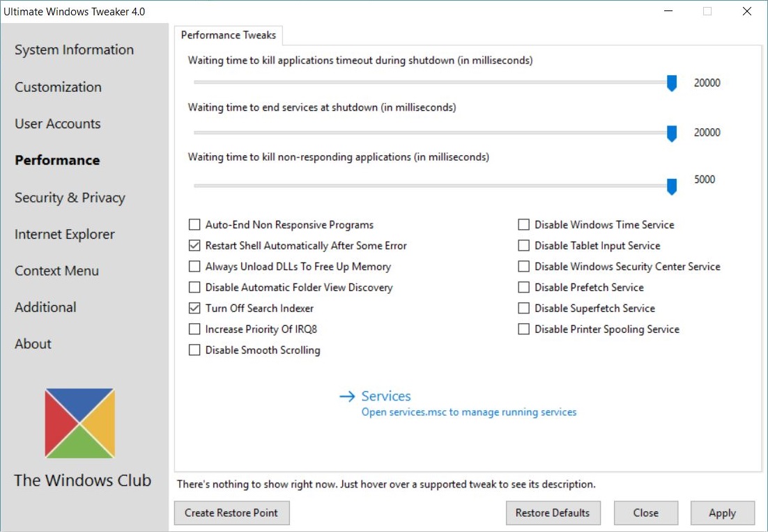Click the Restore Defaults button
This screenshot has width=768, height=532.
point(552,513)
